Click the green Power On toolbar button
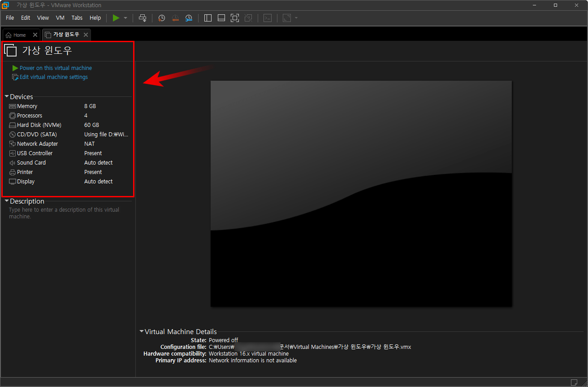Image resolution: width=588 pixels, height=387 pixels. click(x=116, y=18)
